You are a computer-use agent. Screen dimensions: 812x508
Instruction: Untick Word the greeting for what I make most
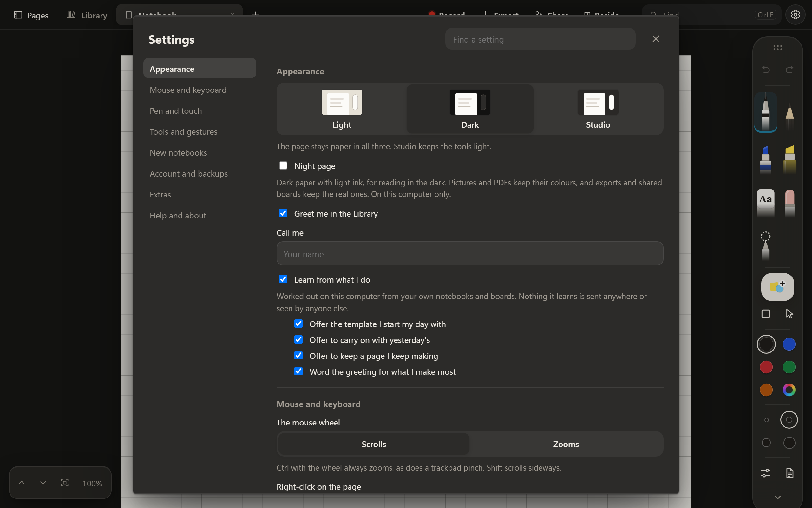click(298, 371)
